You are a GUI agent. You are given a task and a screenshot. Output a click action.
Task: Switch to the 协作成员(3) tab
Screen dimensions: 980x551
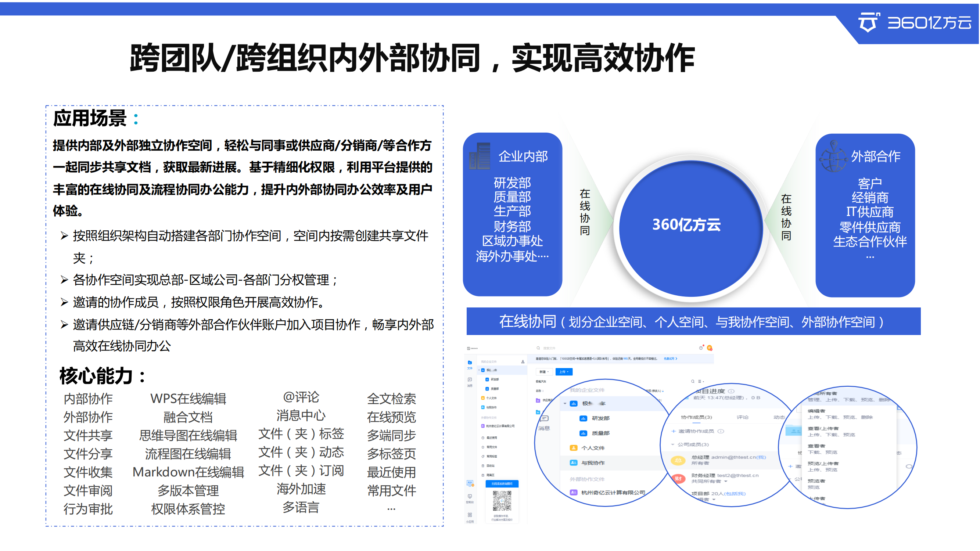(696, 417)
